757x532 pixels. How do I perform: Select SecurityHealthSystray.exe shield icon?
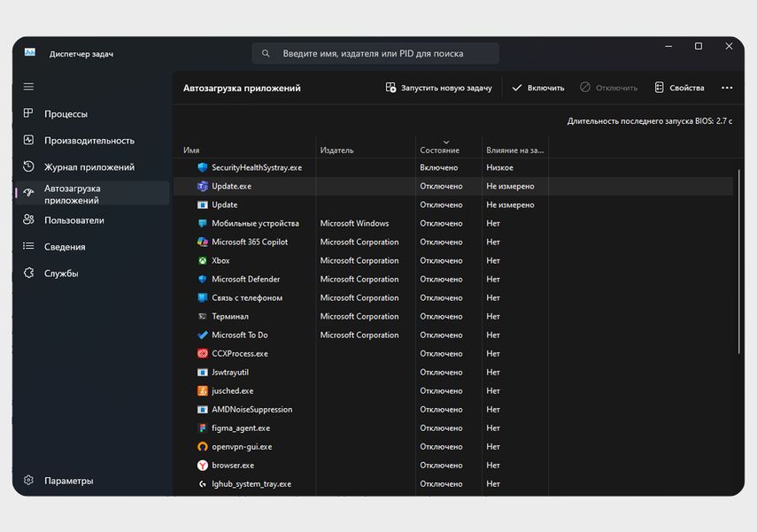pyautogui.click(x=202, y=167)
